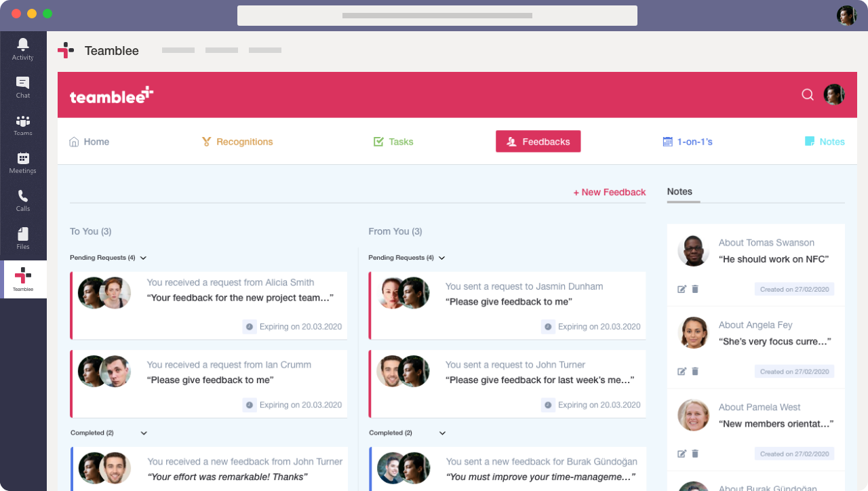Click the expiry clock icon on Jasmin Dunham request

tap(548, 326)
